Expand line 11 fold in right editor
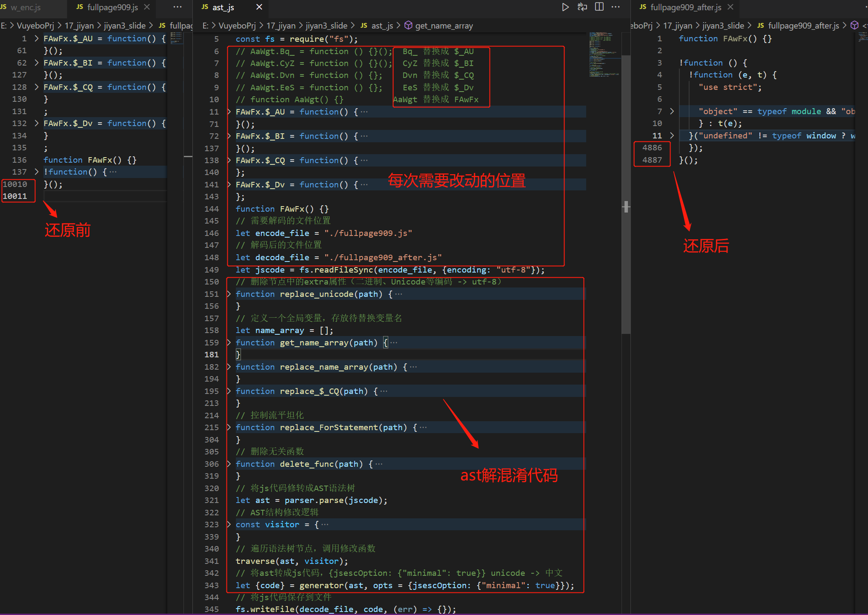The height and width of the screenshot is (615, 868). [x=672, y=136]
